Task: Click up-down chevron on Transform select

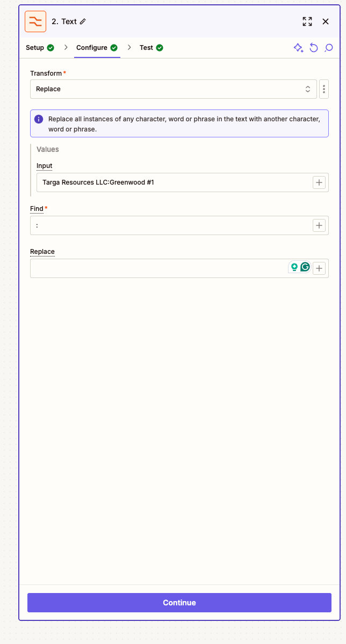Action: tap(308, 89)
